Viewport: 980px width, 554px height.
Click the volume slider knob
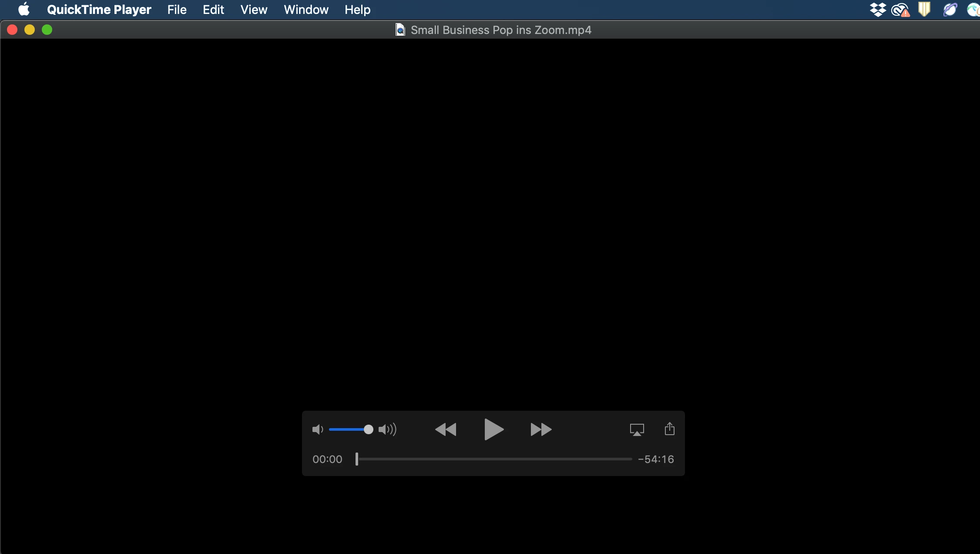click(x=368, y=429)
